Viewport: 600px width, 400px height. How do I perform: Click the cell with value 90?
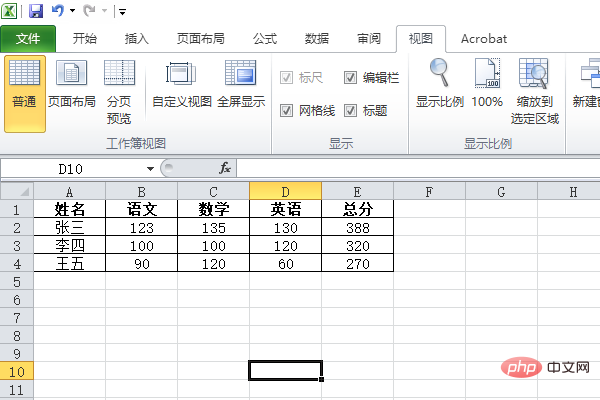click(x=142, y=263)
